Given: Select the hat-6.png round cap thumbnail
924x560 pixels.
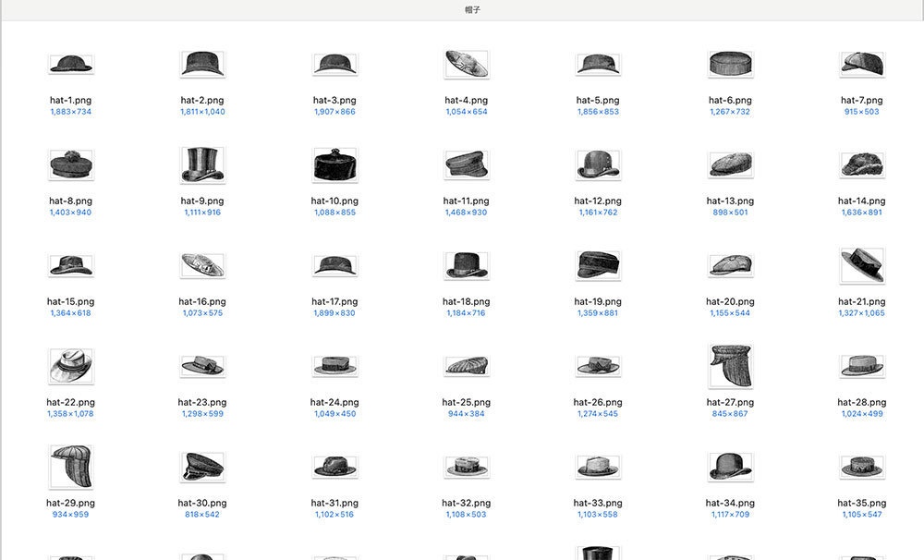Looking at the screenshot, I should pos(730,64).
